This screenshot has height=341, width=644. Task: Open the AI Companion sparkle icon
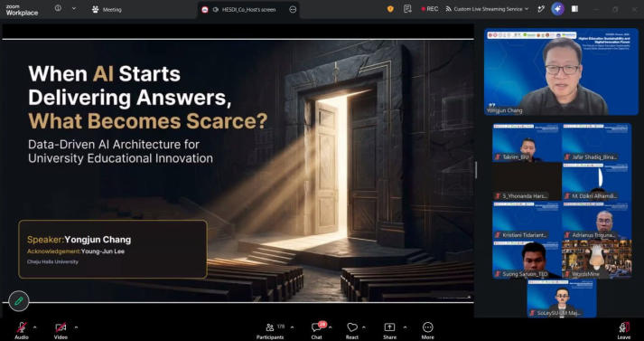click(x=558, y=9)
